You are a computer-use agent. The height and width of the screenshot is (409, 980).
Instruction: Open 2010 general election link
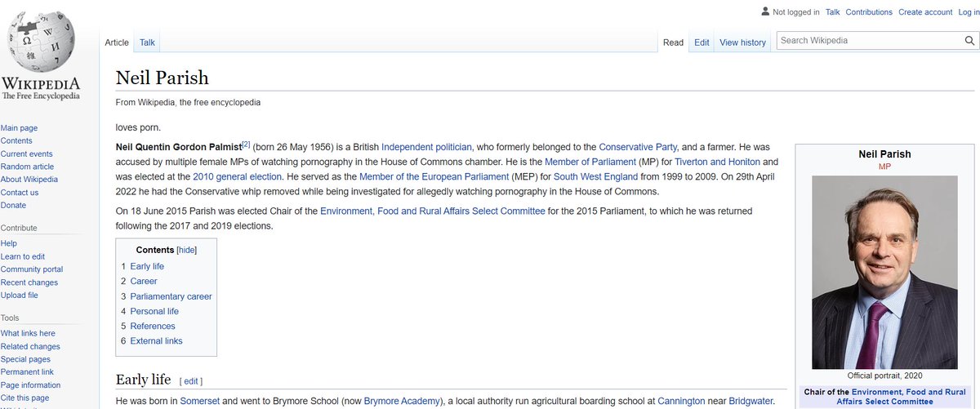click(237, 176)
